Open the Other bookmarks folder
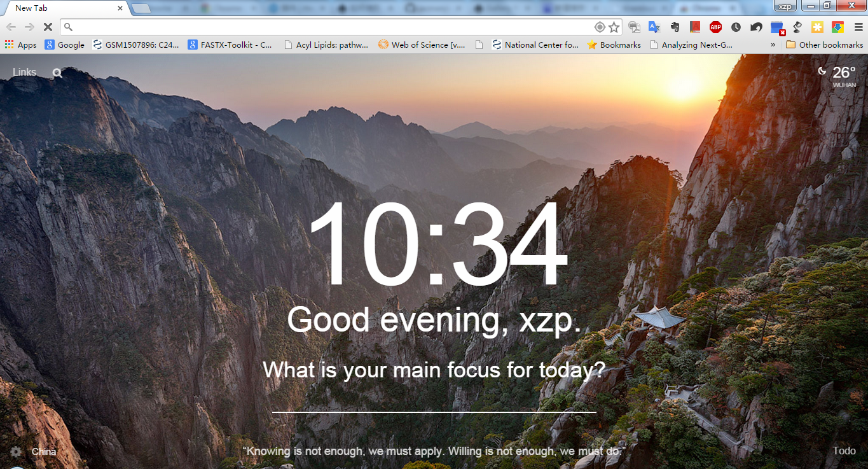This screenshot has width=868, height=469. click(825, 45)
